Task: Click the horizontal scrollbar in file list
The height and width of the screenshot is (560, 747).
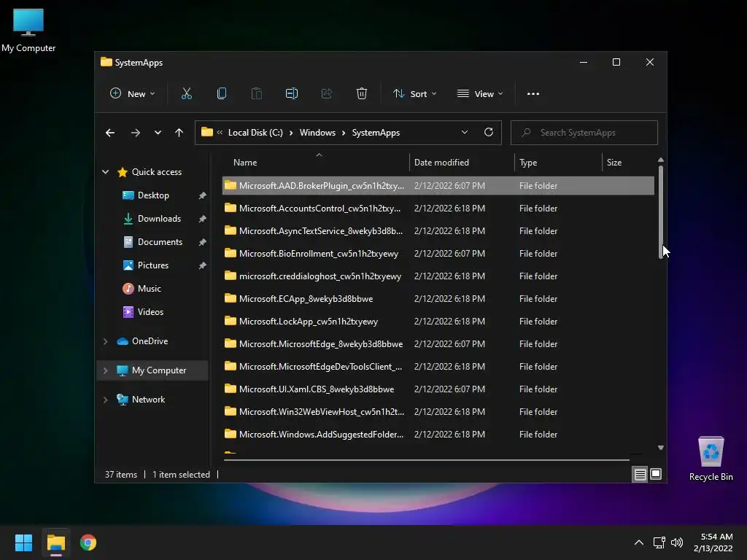Action: click(426, 460)
